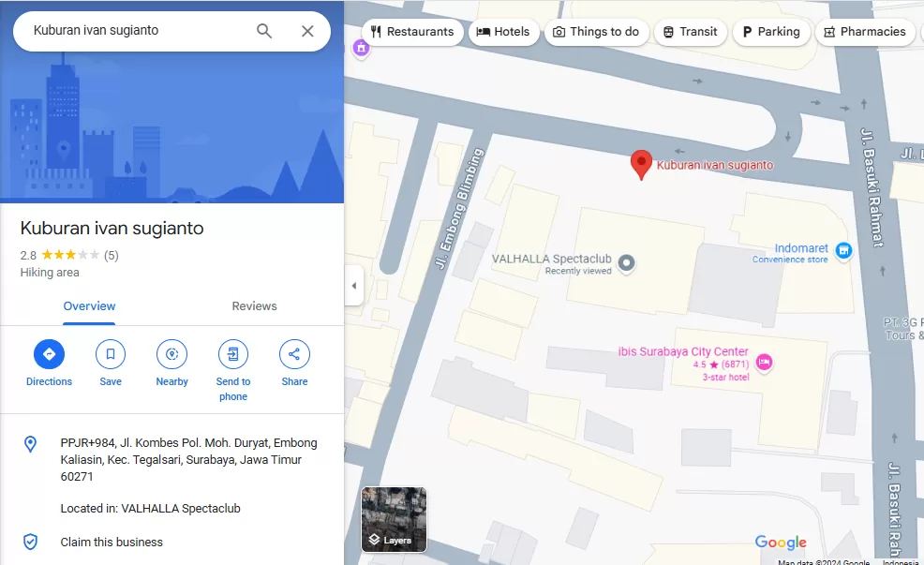Clear the search with the X icon
Image resolution: width=924 pixels, height=565 pixels.
point(307,31)
